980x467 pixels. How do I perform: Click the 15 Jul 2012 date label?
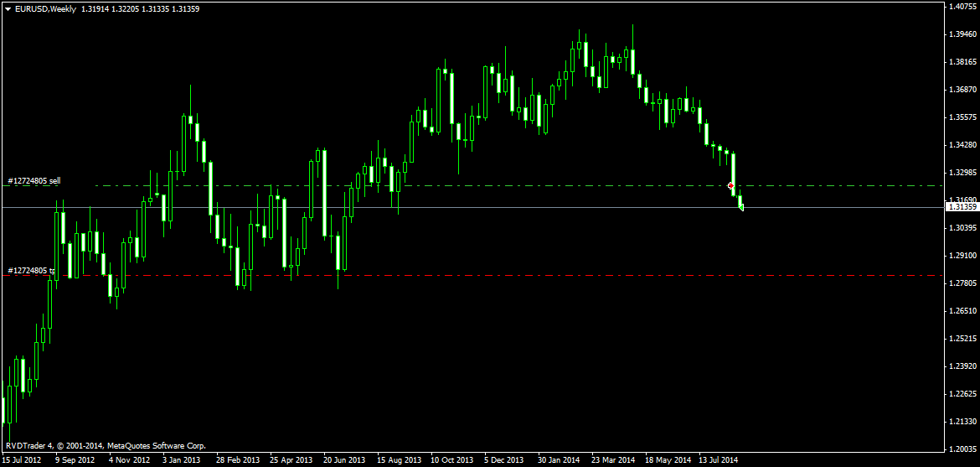click(x=21, y=459)
